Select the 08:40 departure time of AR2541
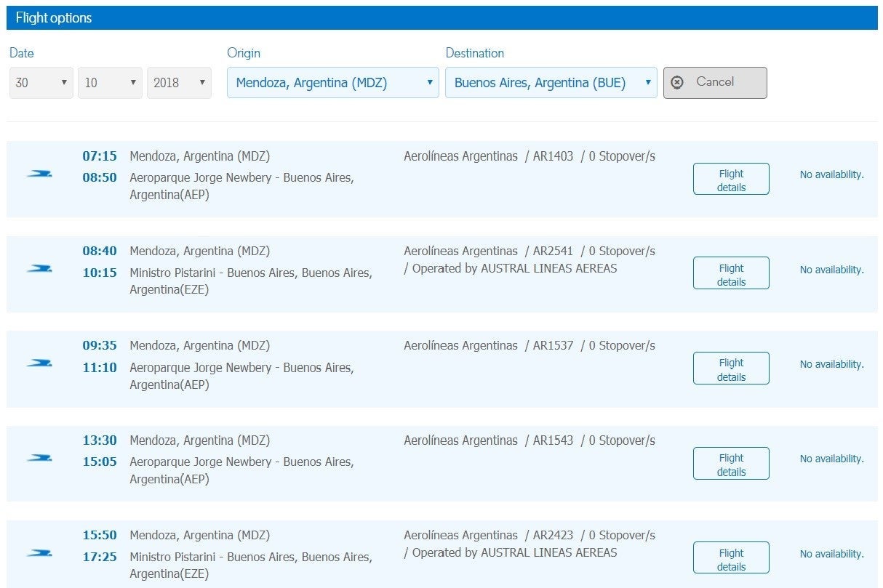The image size is (883, 588). [100, 251]
